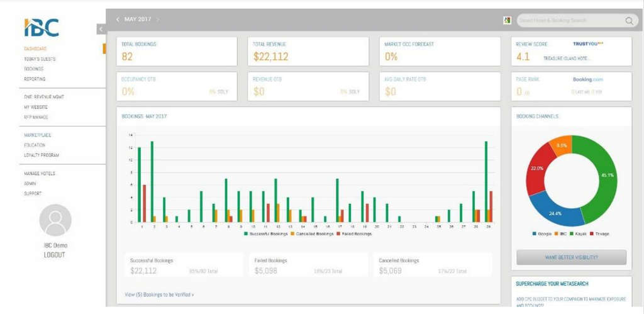
Task: Open the Marketplace sidebar item
Action: (38, 135)
